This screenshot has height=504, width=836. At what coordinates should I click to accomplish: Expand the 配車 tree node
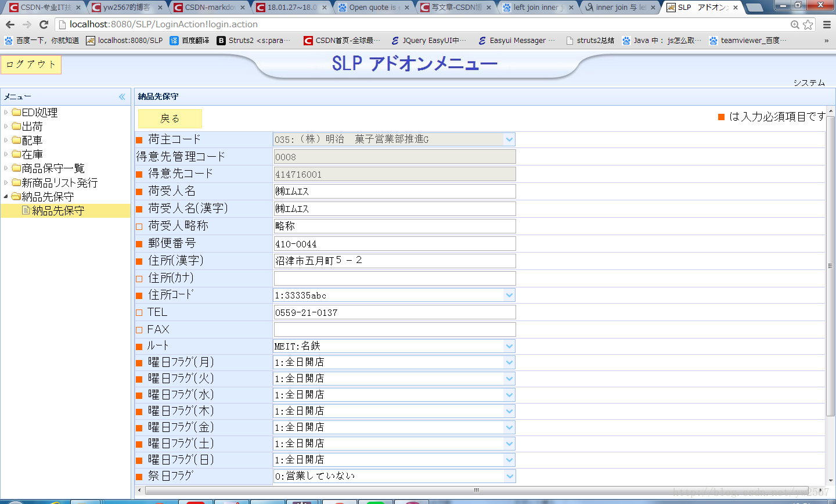point(6,140)
